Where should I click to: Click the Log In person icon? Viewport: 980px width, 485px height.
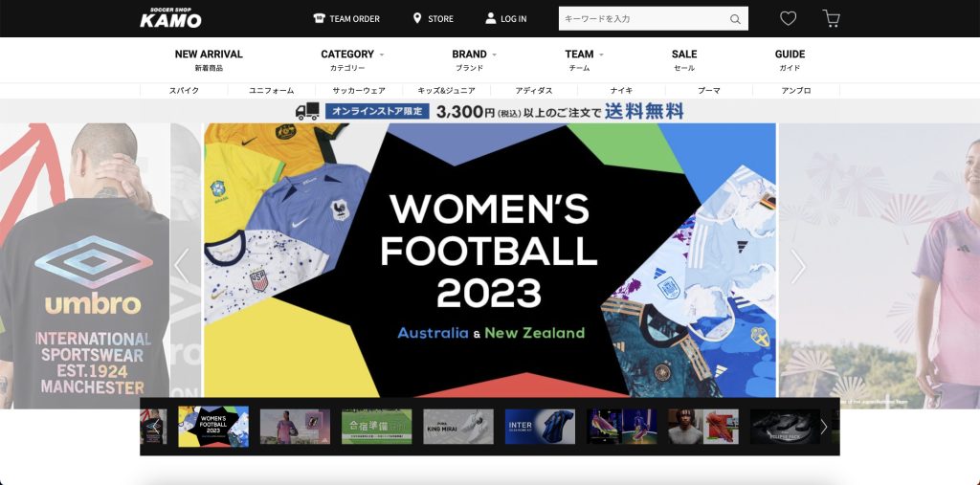tap(491, 18)
